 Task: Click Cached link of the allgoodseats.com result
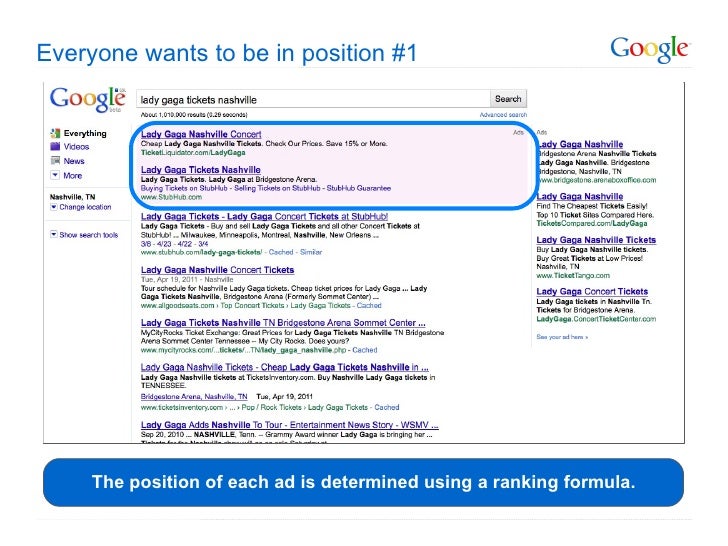tap(369, 306)
